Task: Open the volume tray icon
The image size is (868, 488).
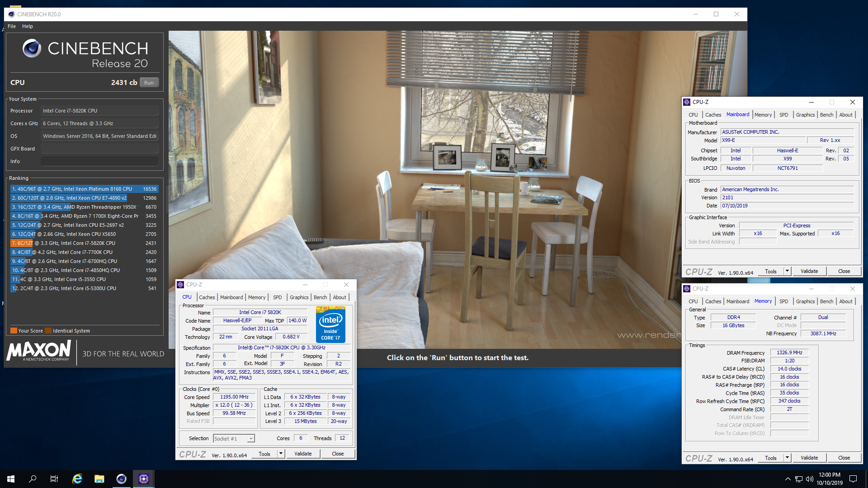Action: [x=809, y=479]
